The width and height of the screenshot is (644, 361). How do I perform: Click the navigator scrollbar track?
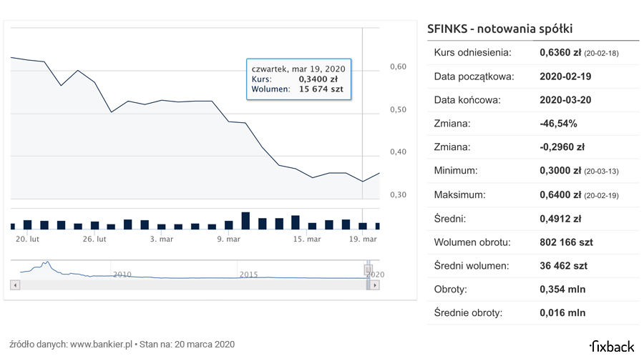[193, 285]
